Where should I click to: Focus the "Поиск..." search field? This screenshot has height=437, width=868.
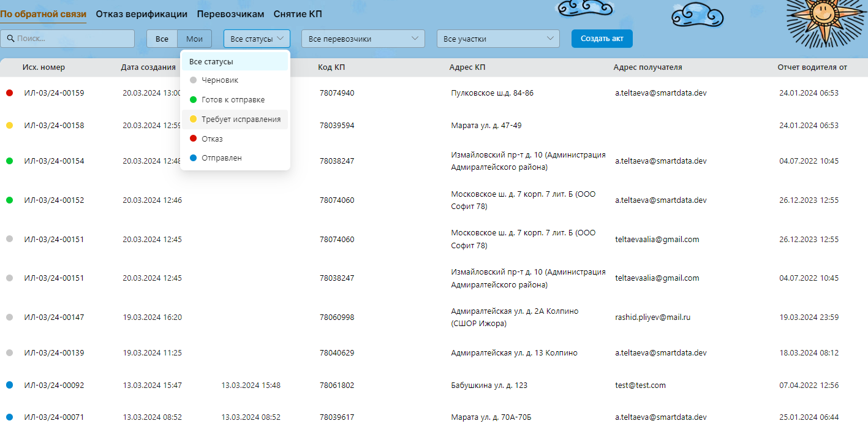click(74, 39)
